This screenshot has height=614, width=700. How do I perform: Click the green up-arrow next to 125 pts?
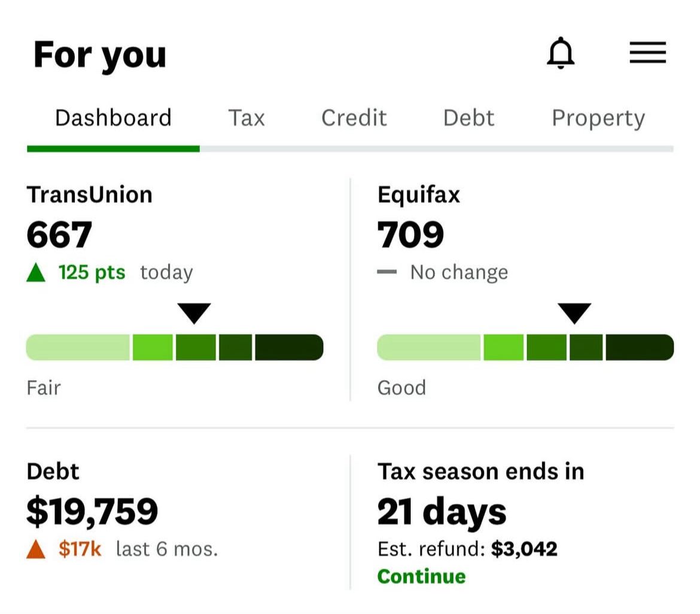tap(38, 272)
